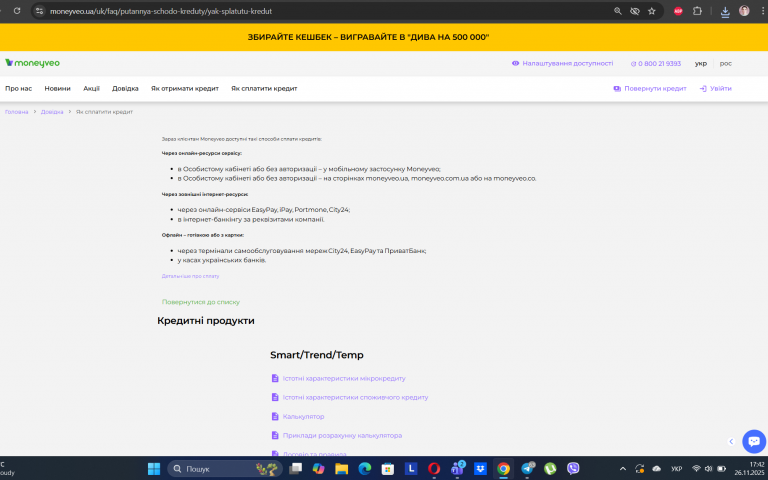
Task: Open the volume speaker tray icon
Action: [x=708, y=469]
